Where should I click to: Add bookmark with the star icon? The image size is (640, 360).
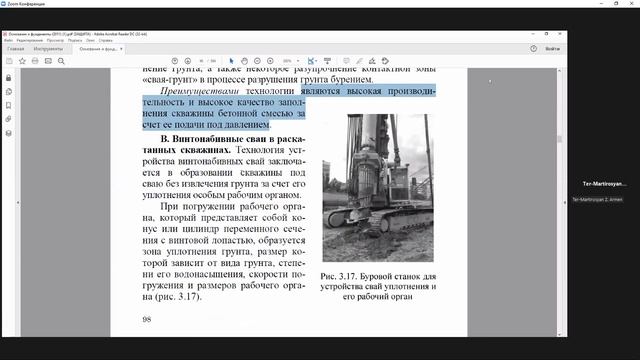click(x=22, y=61)
